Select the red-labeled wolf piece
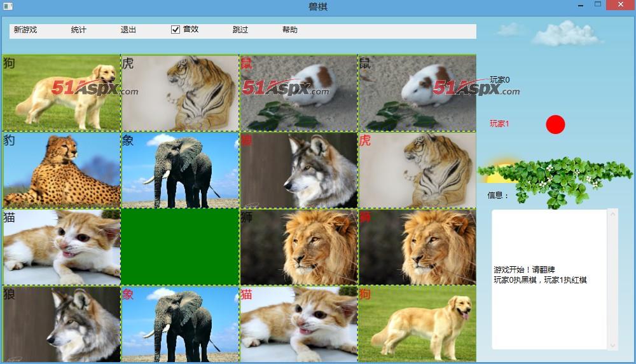The height and width of the screenshot is (364, 636). point(298,170)
